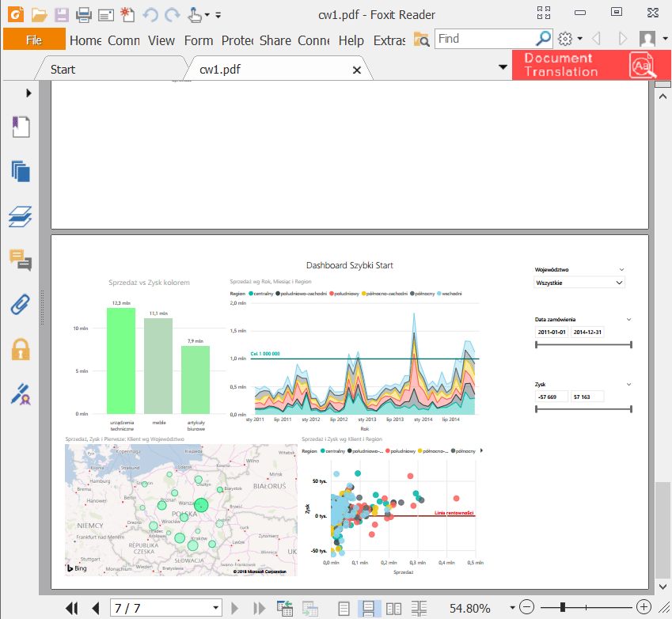
Task: Show the Layers panel
Action: coord(21,216)
